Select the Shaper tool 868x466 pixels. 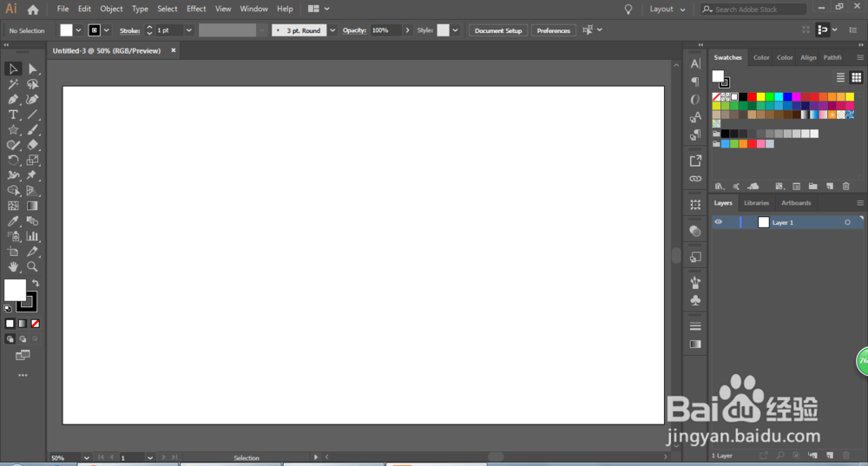coord(13,145)
